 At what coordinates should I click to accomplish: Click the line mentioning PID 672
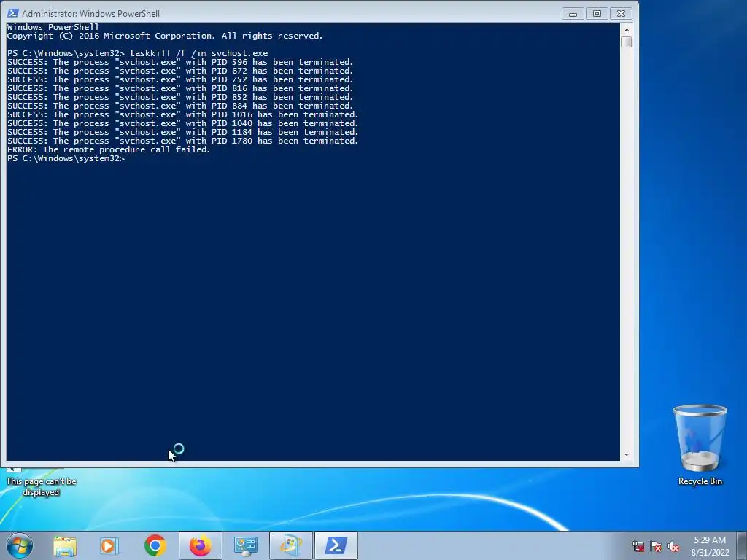point(180,71)
